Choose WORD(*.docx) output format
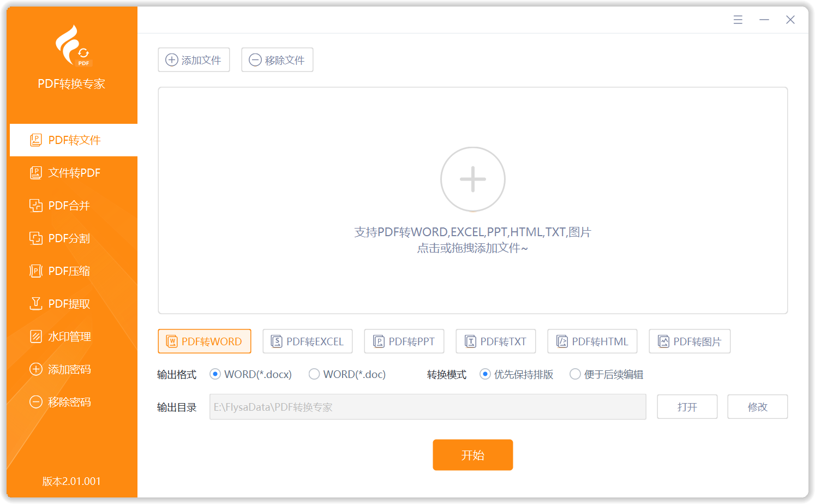 click(251, 374)
